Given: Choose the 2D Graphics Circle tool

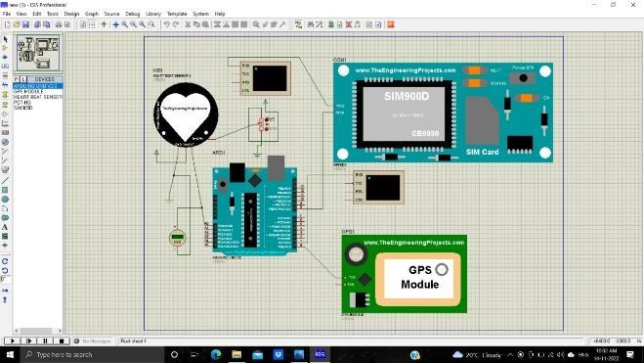Looking at the screenshot, I should tap(5, 199).
